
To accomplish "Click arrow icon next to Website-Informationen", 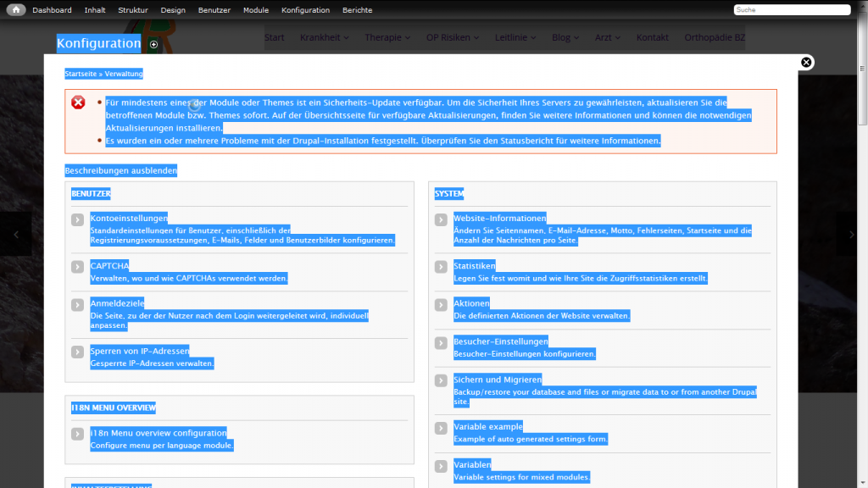I will (x=441, y=220).
